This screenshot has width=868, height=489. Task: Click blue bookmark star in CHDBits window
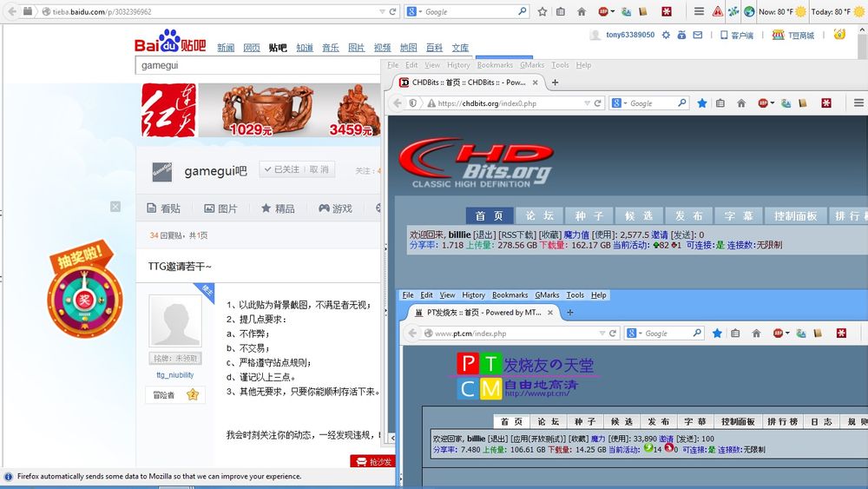[702, 103]
